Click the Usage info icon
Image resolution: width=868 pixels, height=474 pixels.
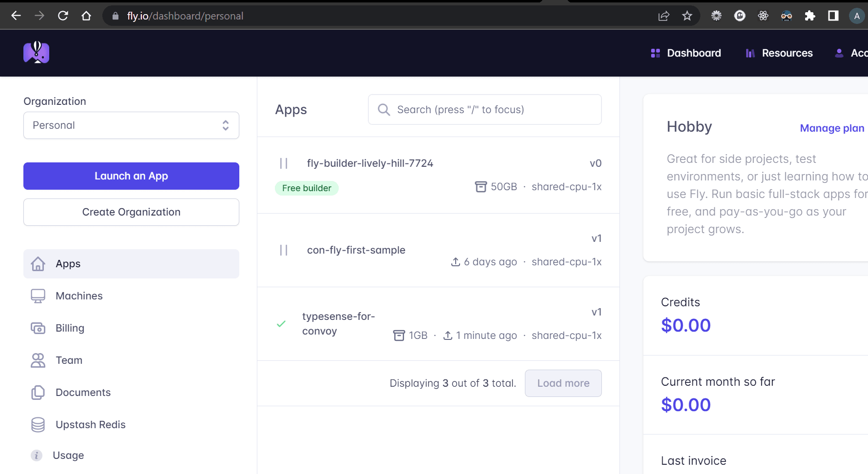[x=36, y=455]
